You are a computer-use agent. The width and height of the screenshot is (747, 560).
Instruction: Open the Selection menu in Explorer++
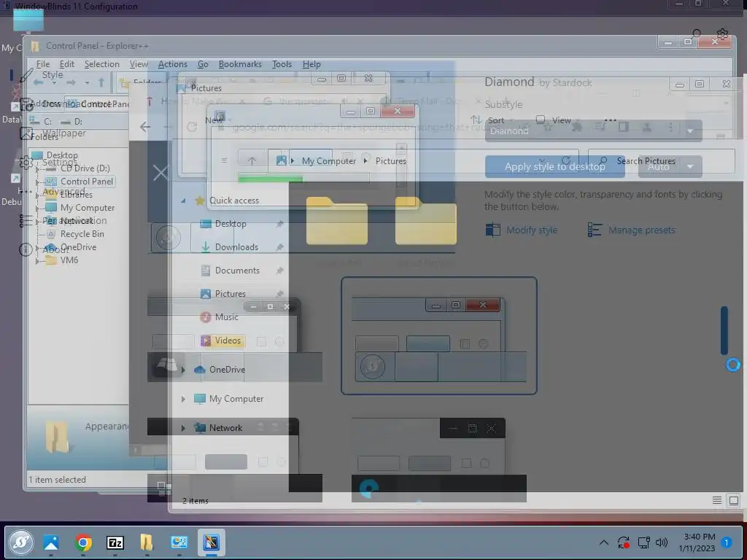102,64
